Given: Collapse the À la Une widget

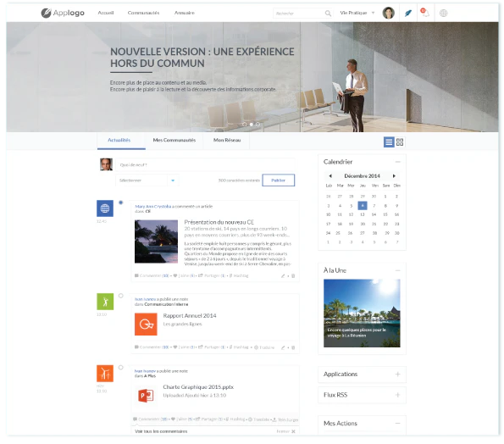Looking at the screenshot, I should click(397, 270).
